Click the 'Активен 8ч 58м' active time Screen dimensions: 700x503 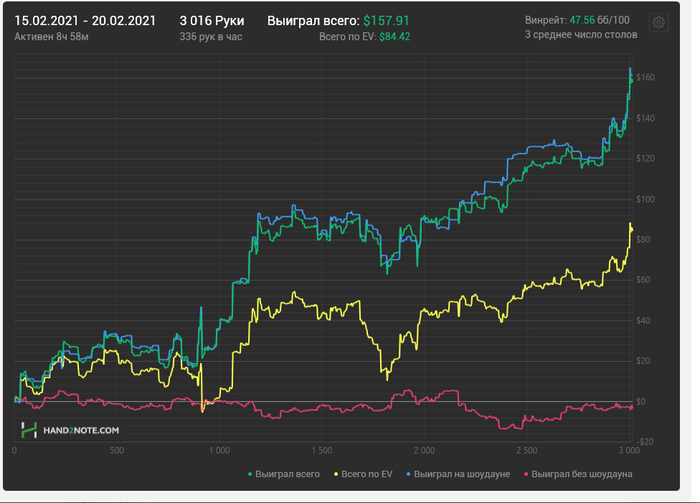tap(51, 37)
